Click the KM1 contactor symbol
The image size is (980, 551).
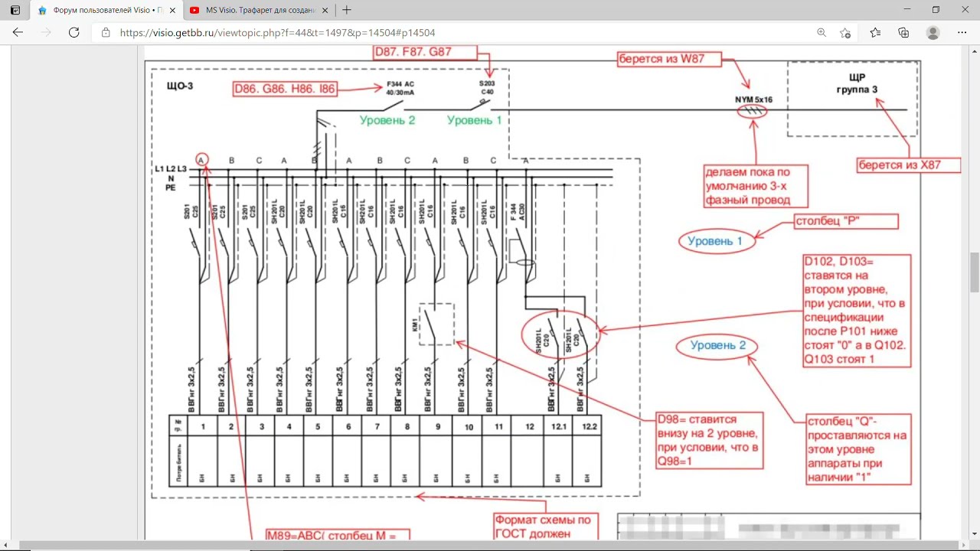click(x=436, y=324)
